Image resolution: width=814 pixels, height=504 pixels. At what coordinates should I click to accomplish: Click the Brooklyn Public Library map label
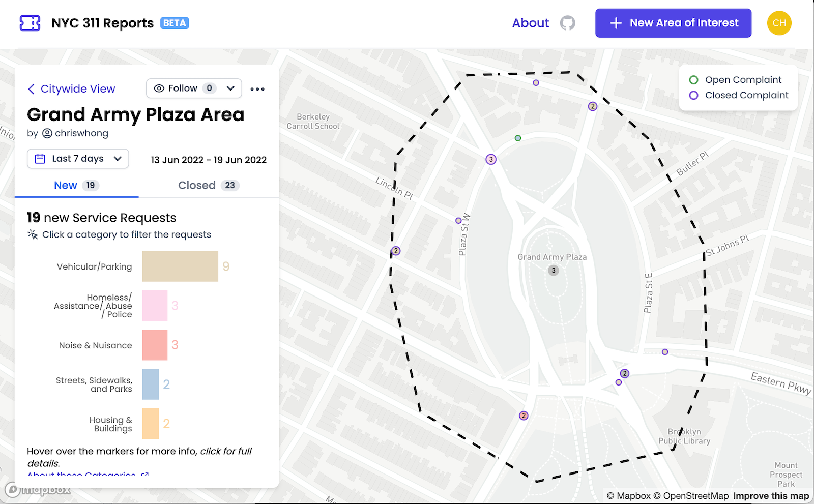(684, 436)
